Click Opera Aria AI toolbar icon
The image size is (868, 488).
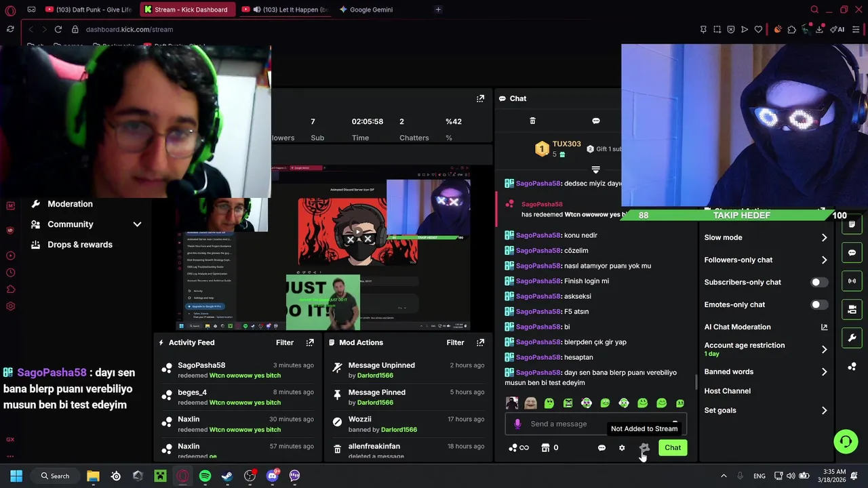pyautogui.click(x=837, y=29)
